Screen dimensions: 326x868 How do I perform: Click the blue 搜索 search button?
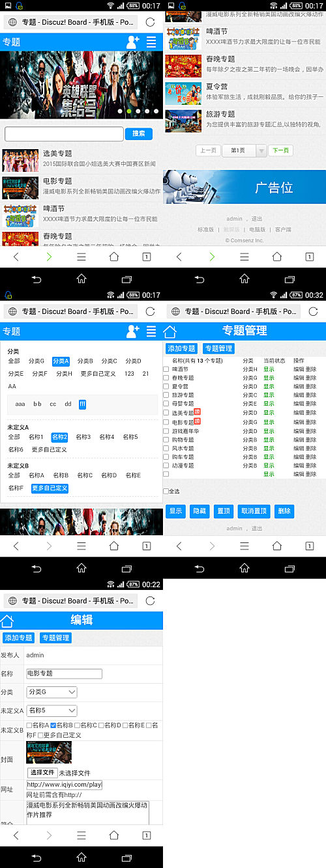139,133
